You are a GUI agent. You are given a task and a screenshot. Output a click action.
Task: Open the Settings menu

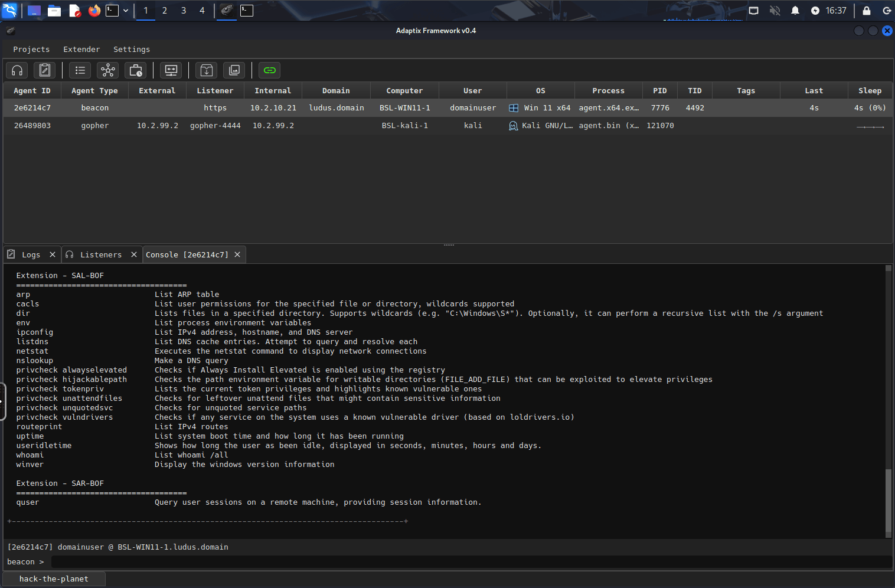point(132,50)
